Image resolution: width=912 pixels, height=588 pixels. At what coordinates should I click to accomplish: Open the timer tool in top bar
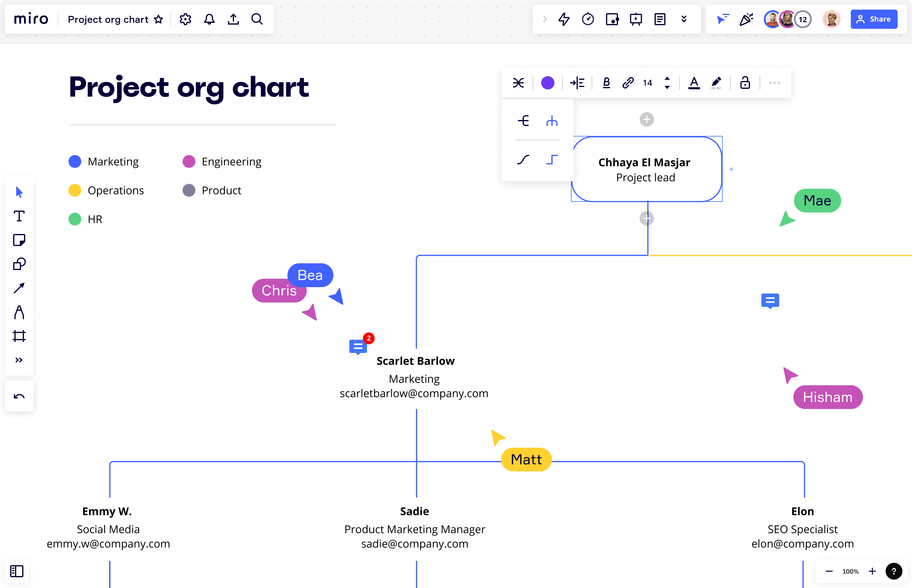[588, 19]
